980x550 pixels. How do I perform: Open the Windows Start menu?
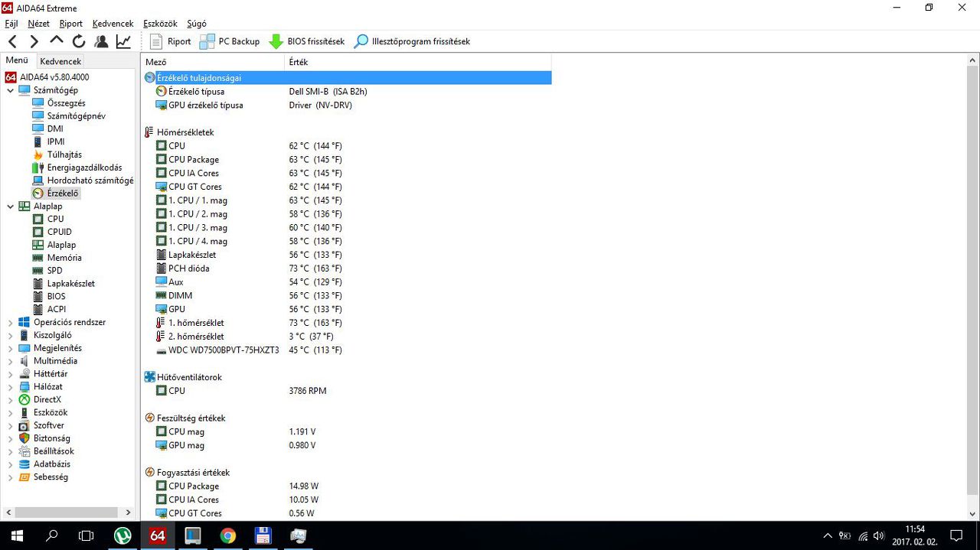17,535
